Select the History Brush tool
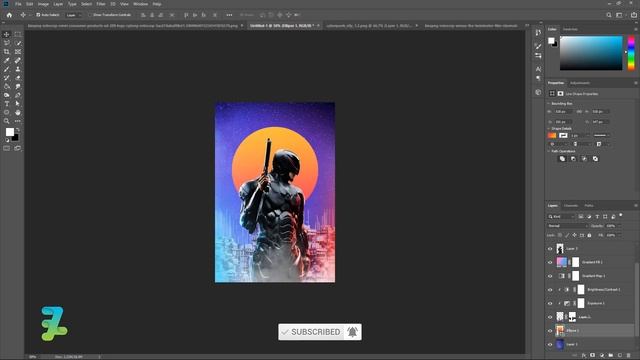The image size is (640, 360). click(7, 78)
